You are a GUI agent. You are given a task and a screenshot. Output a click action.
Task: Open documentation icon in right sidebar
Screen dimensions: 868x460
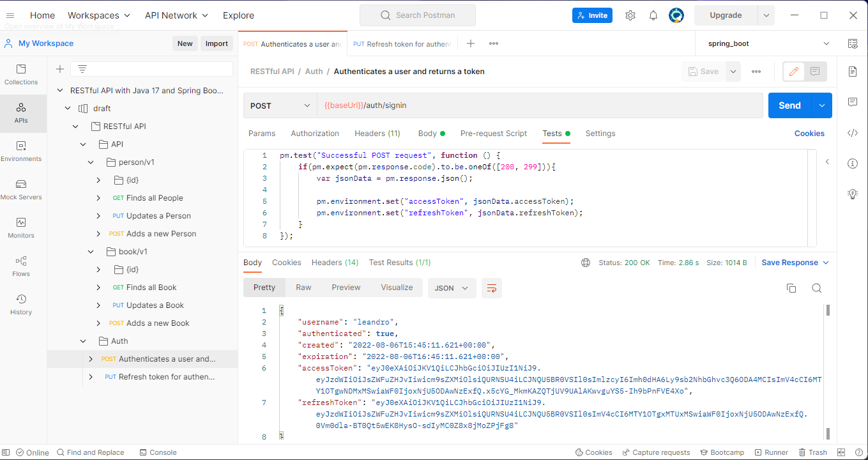coord(853,72)
